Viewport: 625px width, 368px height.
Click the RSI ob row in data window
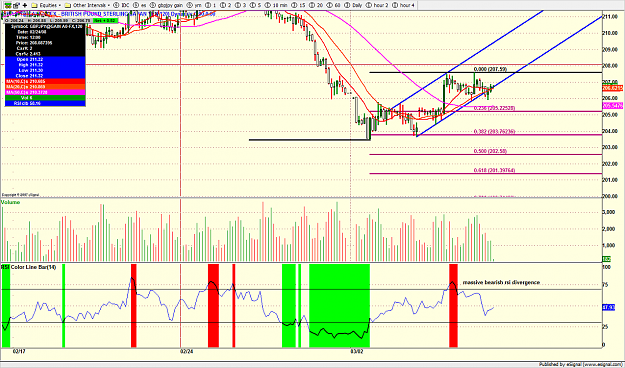[x=45, y=103]
